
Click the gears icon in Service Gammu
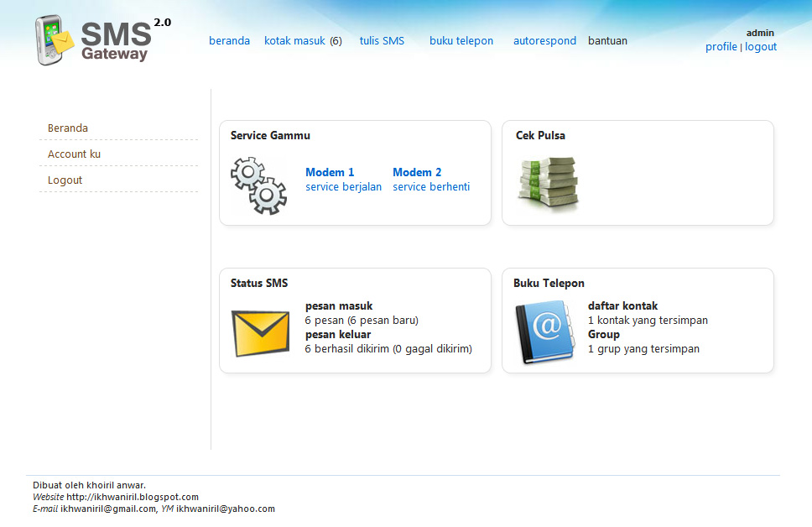point(258,185)
